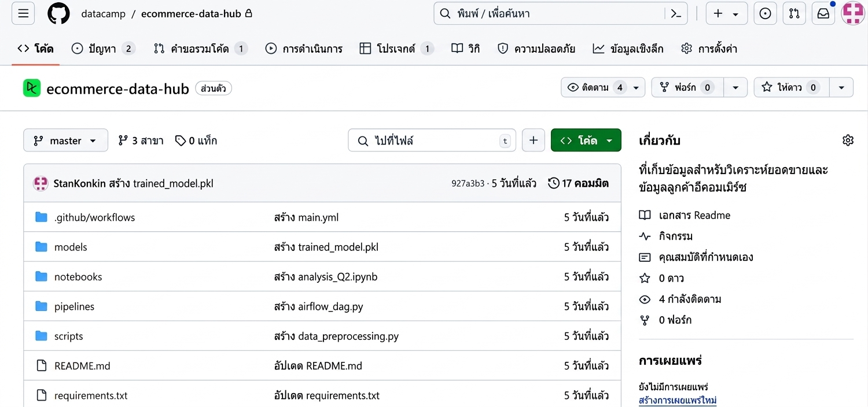Expand the fork options dropdown arrow

coord(735,87)
